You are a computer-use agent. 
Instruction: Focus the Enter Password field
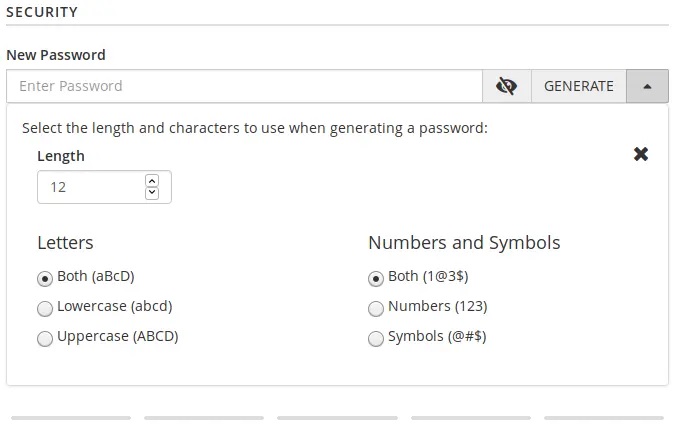tap(244, 86)
